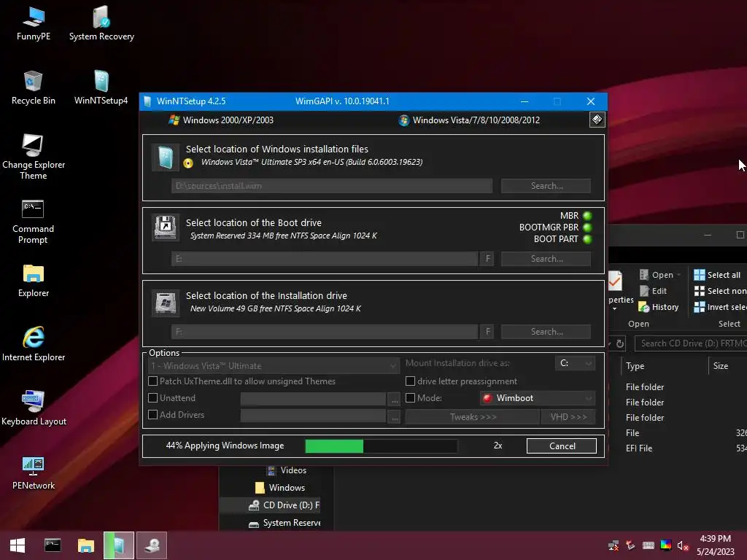The image size is (747, 560).
Task: Click Invert selection in Explorer ribbon
Action: 720,307
